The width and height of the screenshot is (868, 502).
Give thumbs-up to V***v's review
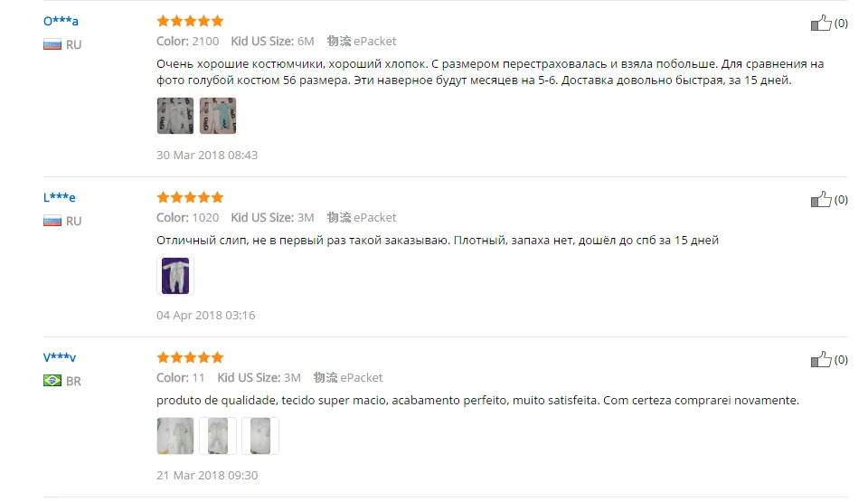[x=821, y=359]
